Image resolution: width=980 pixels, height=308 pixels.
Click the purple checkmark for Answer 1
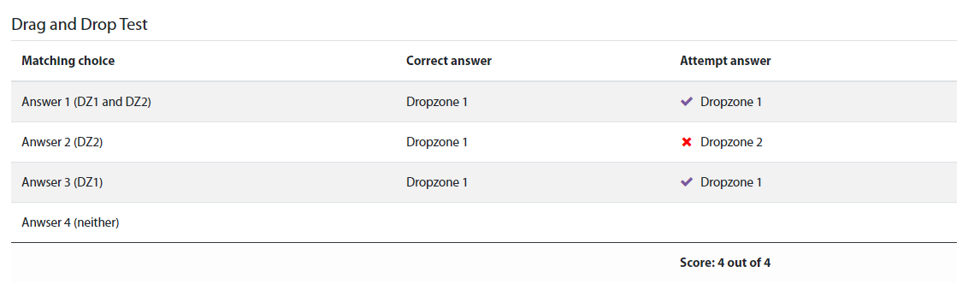point(686,101)
